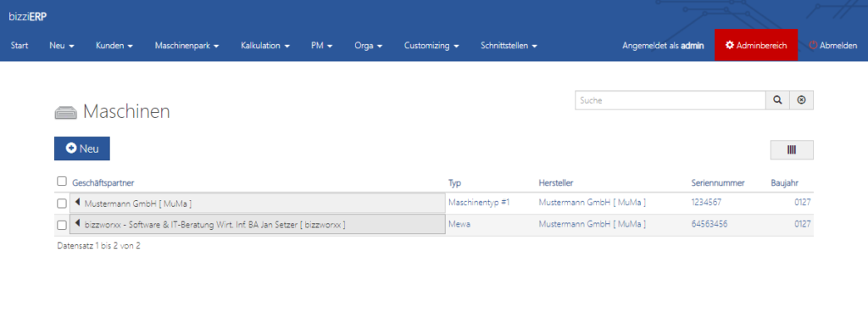
Task: Click serial number 64563456
Action: pos(709,224)
